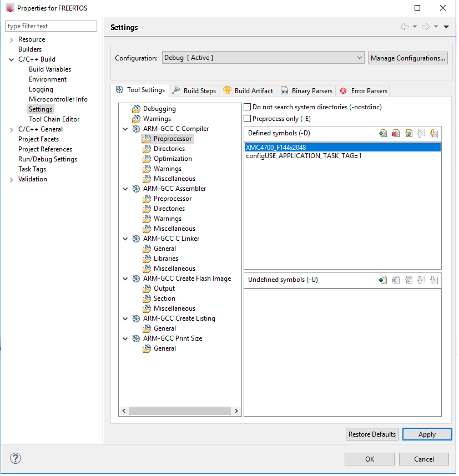The image size is (459, 476).
Task: Select ARM-GCC Print Size tool icon
Action: pos(136,338)
